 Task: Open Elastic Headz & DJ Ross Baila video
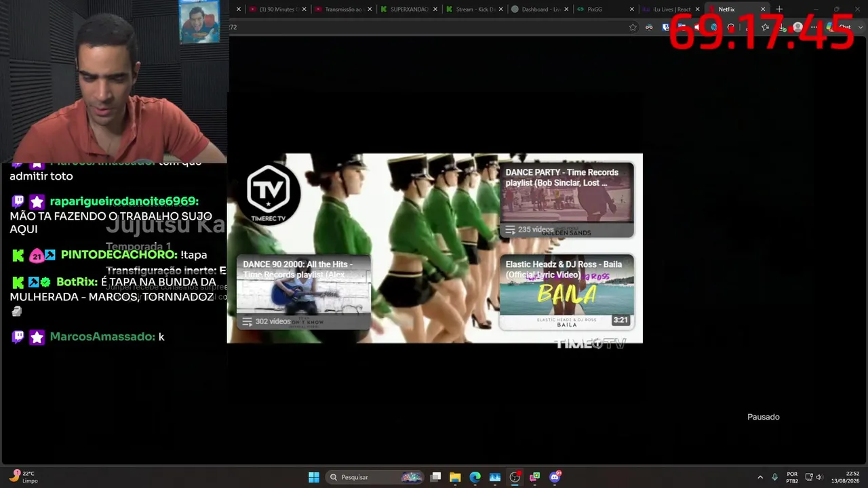click(567, 292)
